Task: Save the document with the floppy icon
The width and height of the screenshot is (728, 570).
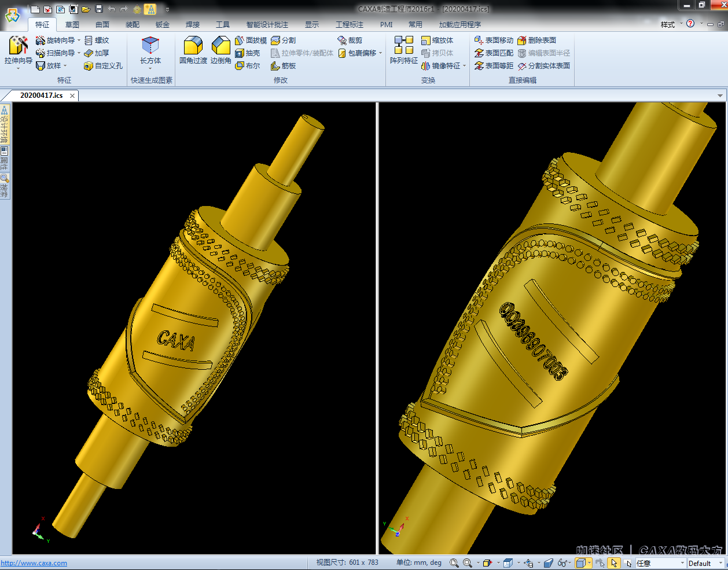Action: [99, 9]
